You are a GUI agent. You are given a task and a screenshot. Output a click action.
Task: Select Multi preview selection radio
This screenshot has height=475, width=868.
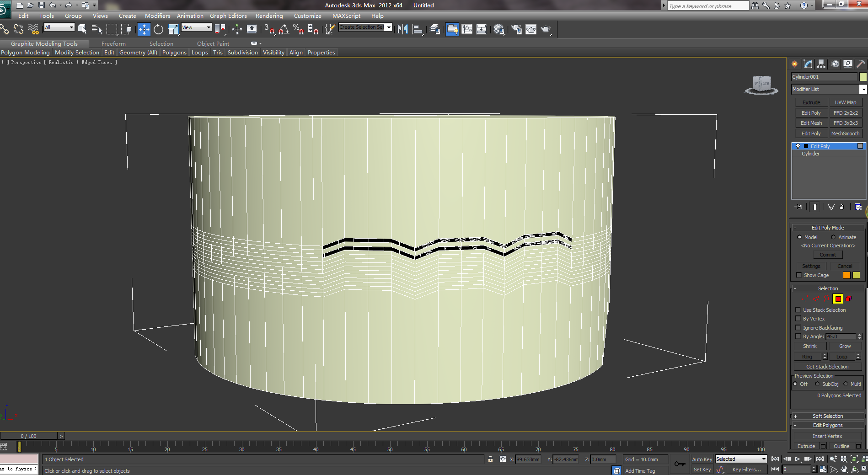(846, 384)
